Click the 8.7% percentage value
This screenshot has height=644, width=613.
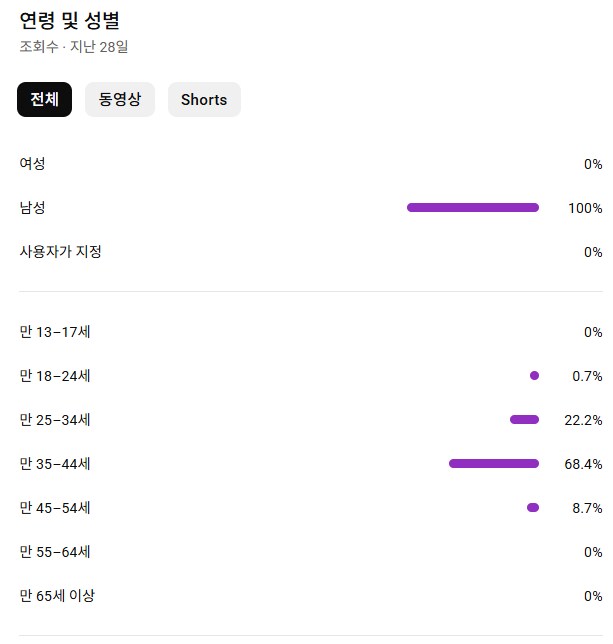coord(587,508)
